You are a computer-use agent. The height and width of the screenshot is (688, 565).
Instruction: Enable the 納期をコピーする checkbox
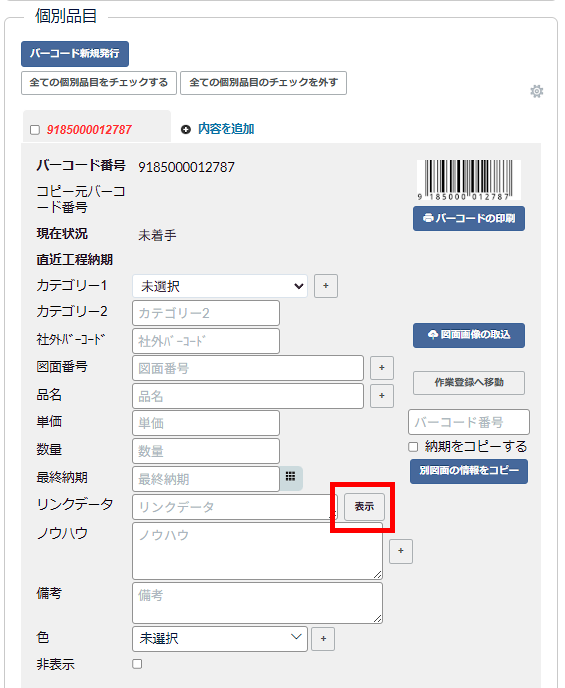413,447
